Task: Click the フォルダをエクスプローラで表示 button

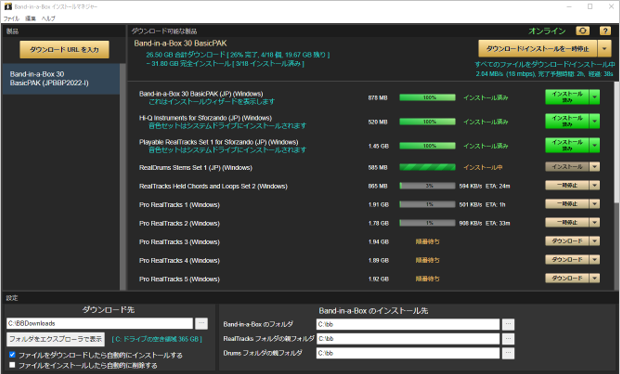Action: click(55, 339)
